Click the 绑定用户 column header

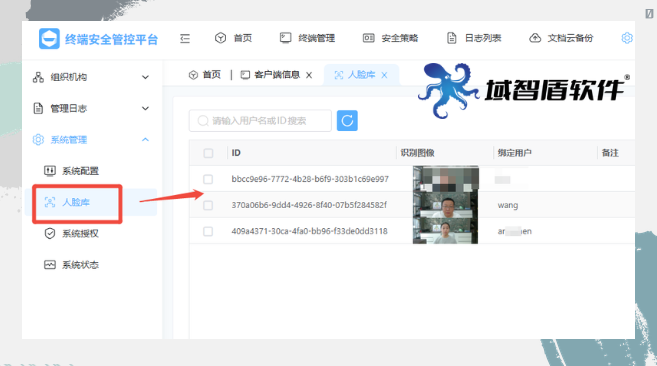coord(515,153)
